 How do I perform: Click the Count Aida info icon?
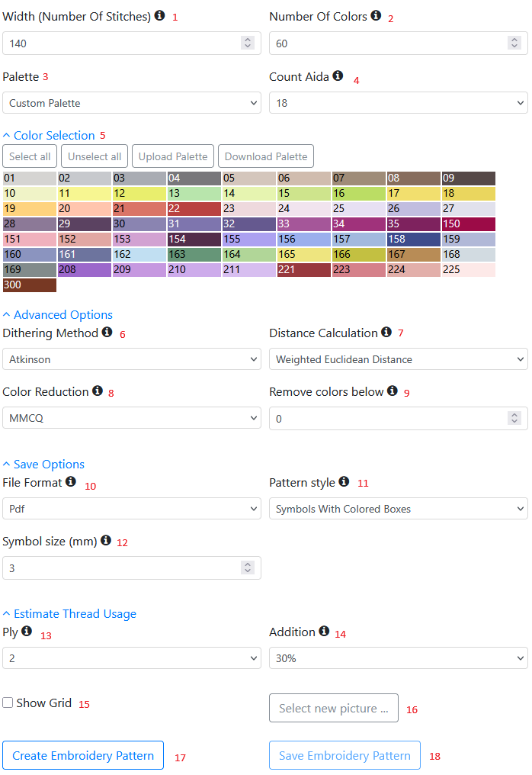338,76
